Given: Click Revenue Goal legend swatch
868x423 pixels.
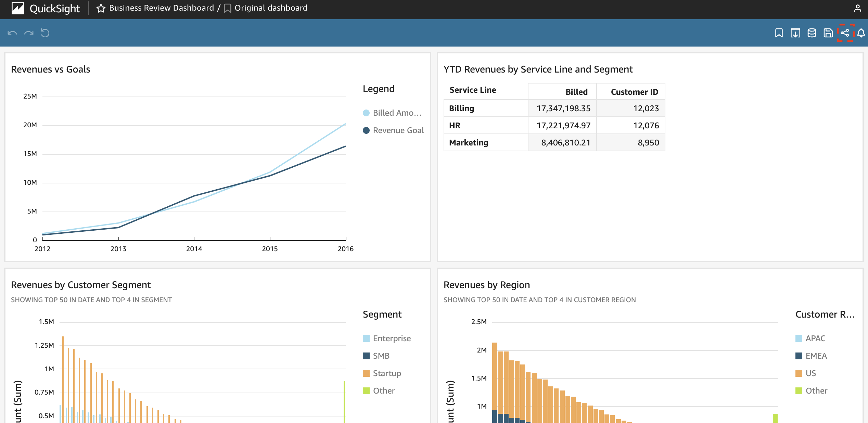Looking at the screenshot, I should tap(366, 130).
